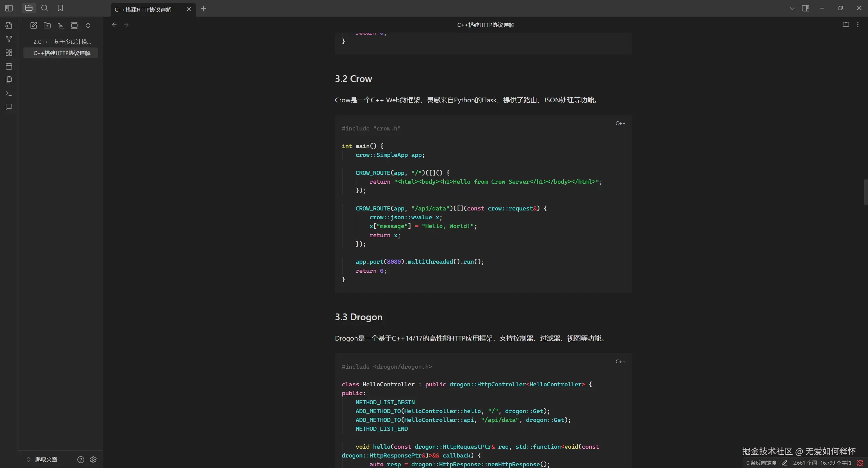The width and height of the screenshot is (868, 468).
Task: Toggle the left sidebar
Action: click(x=9, y=8)
